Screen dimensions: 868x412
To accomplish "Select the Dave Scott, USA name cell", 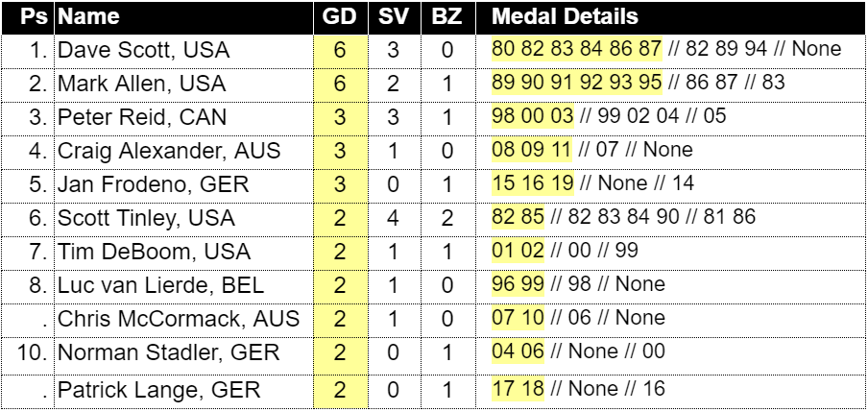I will point(183,51).
